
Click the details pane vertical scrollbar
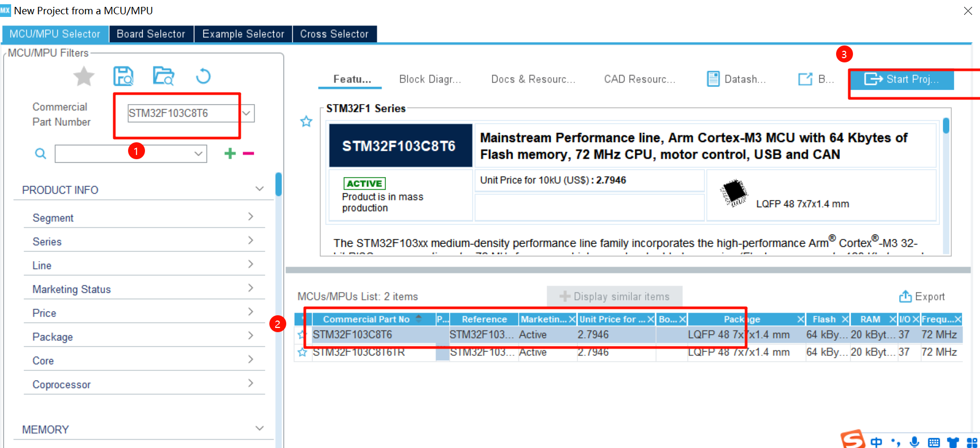coord(946,126)
